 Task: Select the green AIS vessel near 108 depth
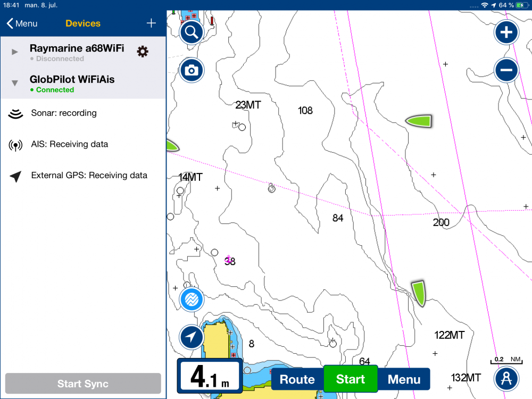pyautogui.click(x=419, y=121)
